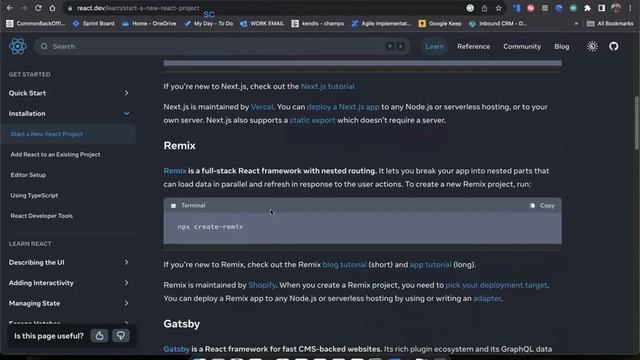Open the Quick Start page
Viewport: 640px width, 360px height.
point(27,93)
